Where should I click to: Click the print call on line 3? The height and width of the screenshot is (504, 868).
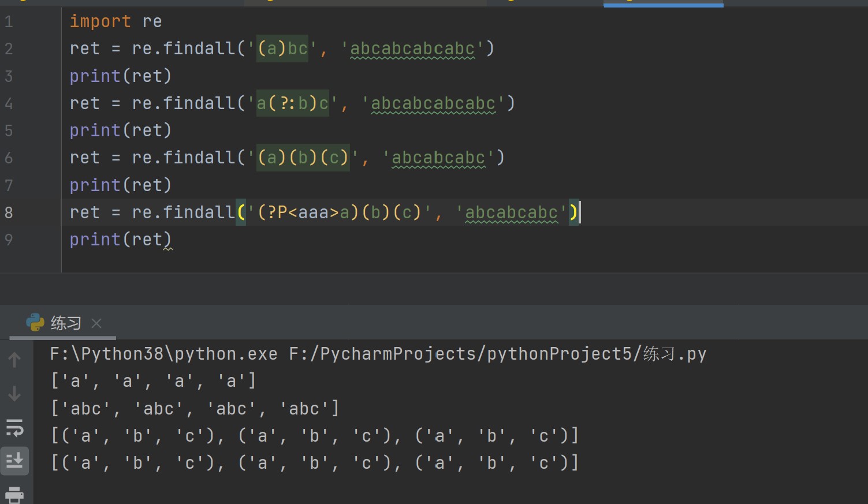click(95, 76)
